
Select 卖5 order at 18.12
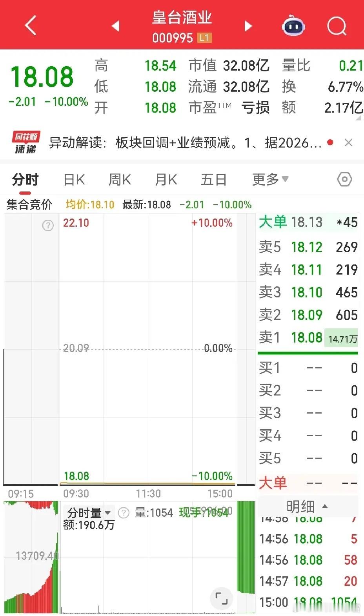tap(308, 247)
